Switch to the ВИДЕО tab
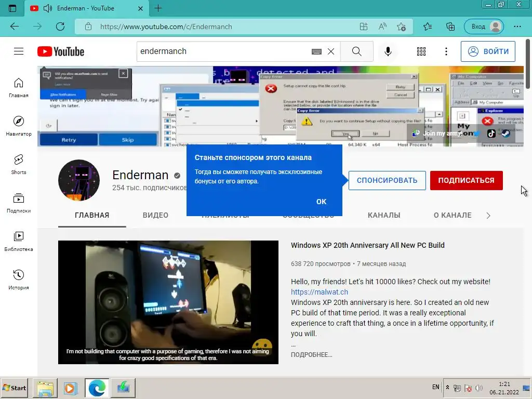This screenshot has height=399, width=532. click(155, 215)
